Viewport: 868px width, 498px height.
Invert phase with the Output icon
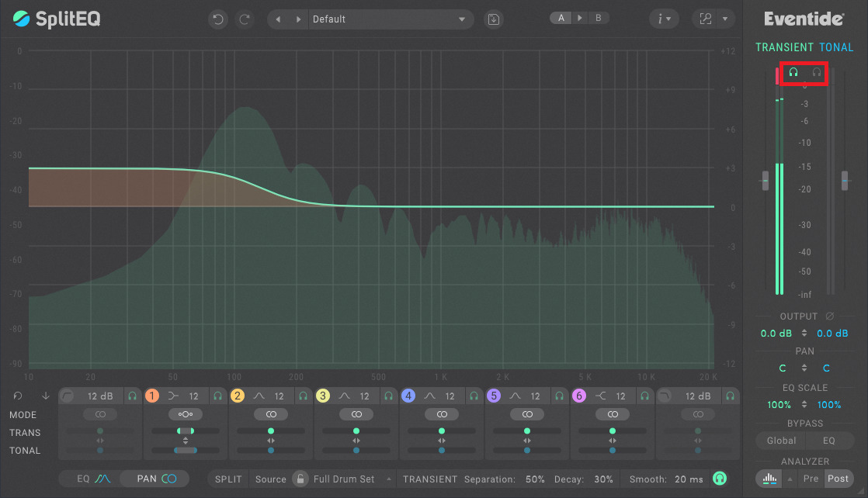pyautogui.click(x=829, y=316)
